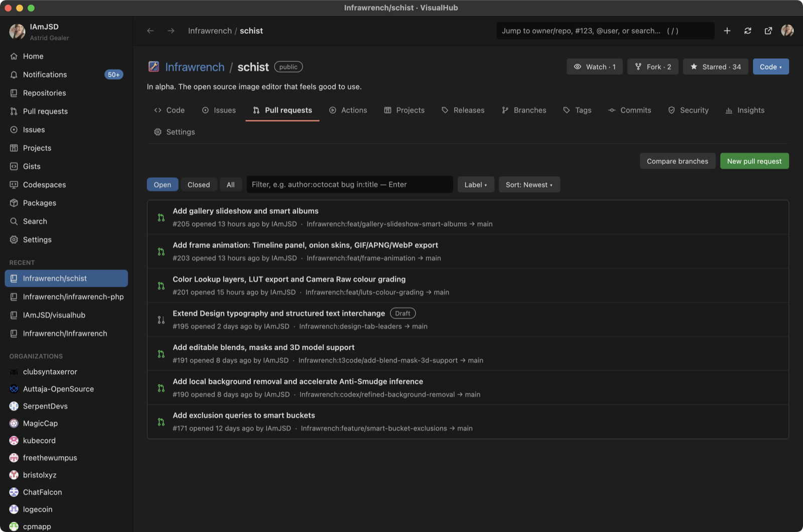The width and height of the screenshot is (803, 532).
Task: Open repository in browser via external link icon
Action: pyautogui.click(x=768, y=31)
